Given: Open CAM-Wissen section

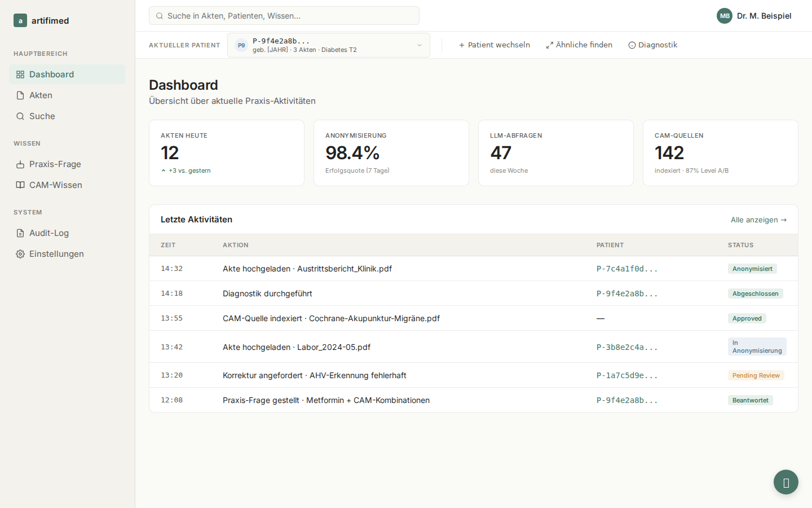Looking at the screenshot, I should 67,185.
